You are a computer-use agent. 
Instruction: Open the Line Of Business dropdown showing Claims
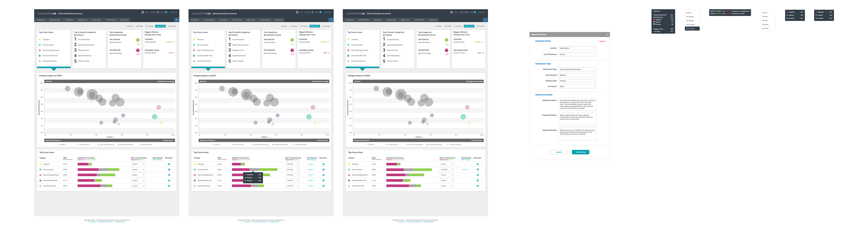tap(577, 54)
